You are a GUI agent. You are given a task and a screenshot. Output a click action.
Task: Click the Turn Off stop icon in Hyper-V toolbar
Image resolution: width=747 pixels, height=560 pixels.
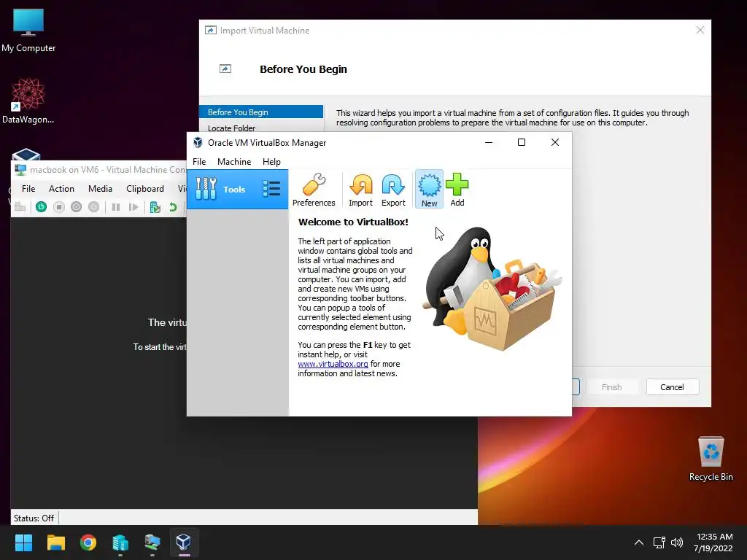click(x=58, y=206)
